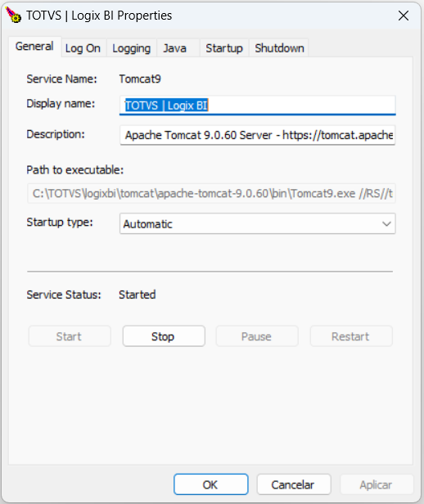
Task: Click the Tomcat feather icon in title bar
Action: click(13, 15)
